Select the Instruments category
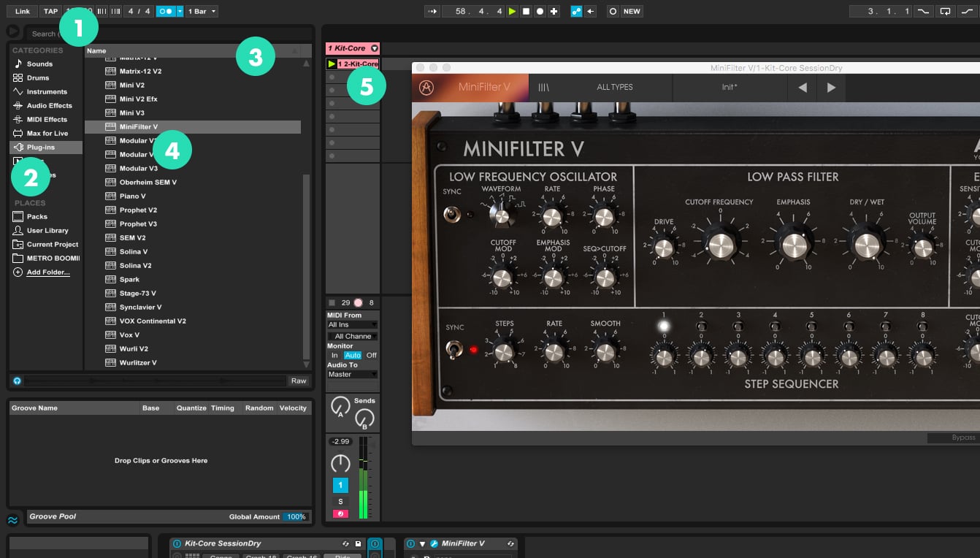Screen dimensions: 980x558 point(47,91)
